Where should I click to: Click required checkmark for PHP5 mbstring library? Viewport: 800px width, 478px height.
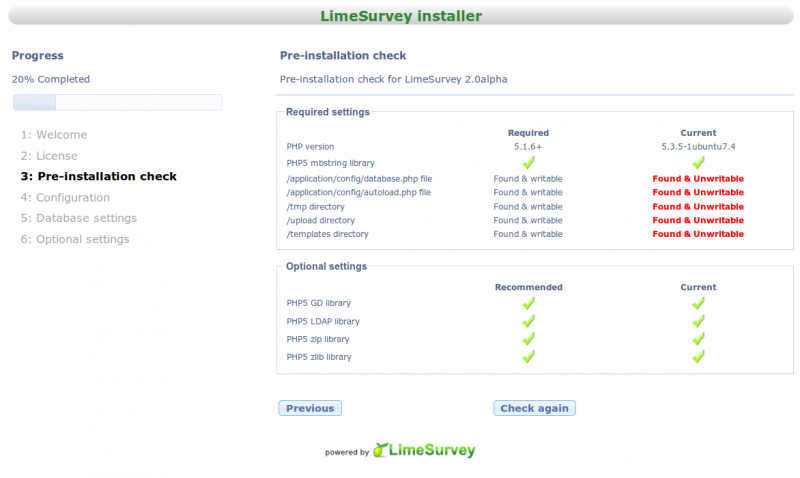(528, 162)
